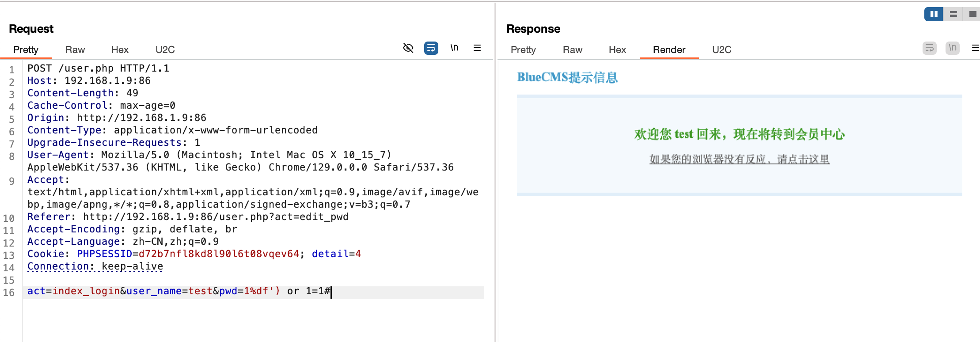Screen dimensions: 980x342
Task: Click the rendered redirect link 请点击这里
Action: [803, 159]
